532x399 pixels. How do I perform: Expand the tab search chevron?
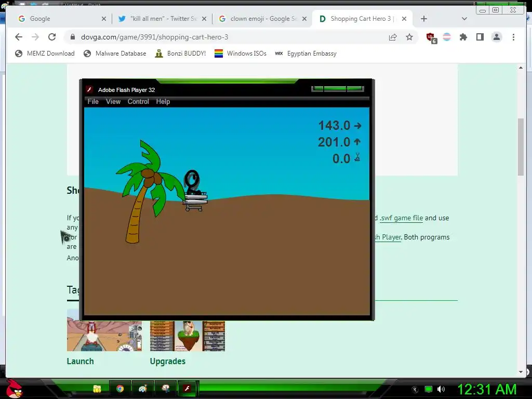(464, 19)
